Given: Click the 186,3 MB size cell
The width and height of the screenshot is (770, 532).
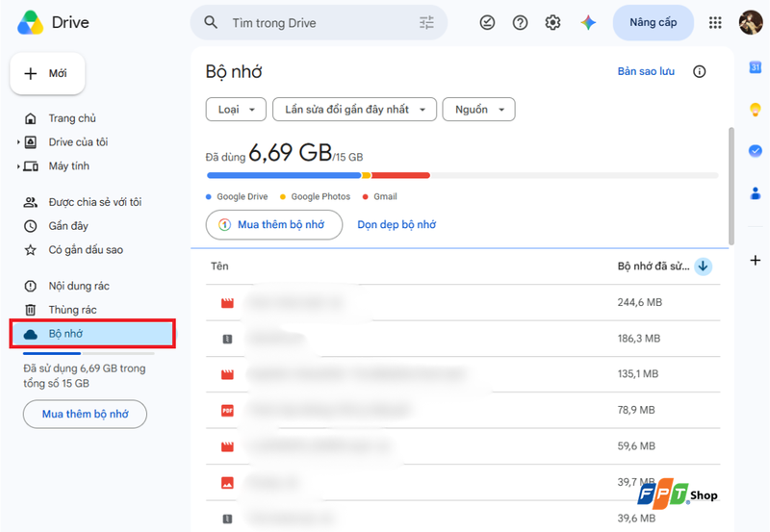Looking at the screenshot, I should [x=639, y=338].
